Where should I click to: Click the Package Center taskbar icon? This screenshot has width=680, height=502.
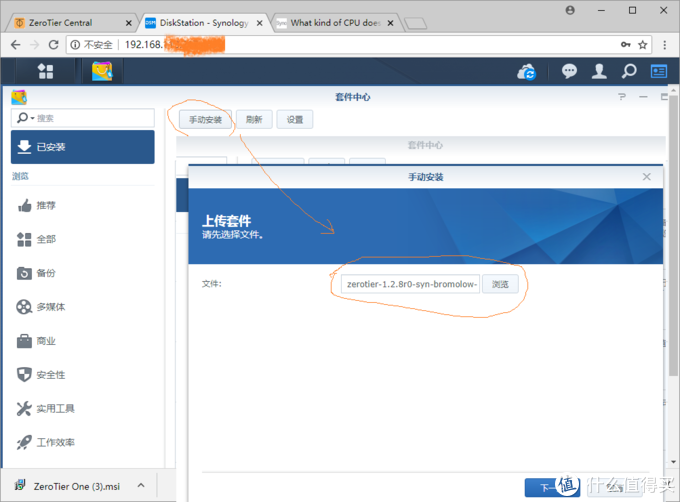coord(103,71)
